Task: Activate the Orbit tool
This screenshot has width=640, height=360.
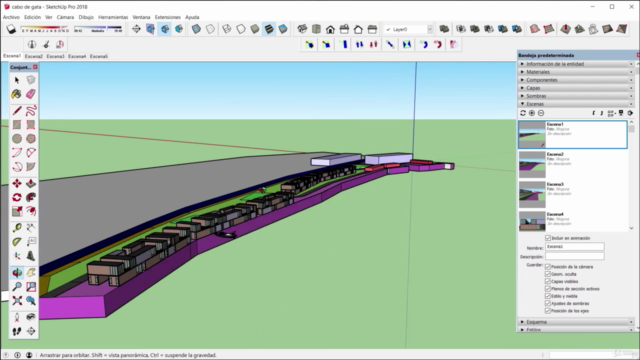Action: coord(17,273)
